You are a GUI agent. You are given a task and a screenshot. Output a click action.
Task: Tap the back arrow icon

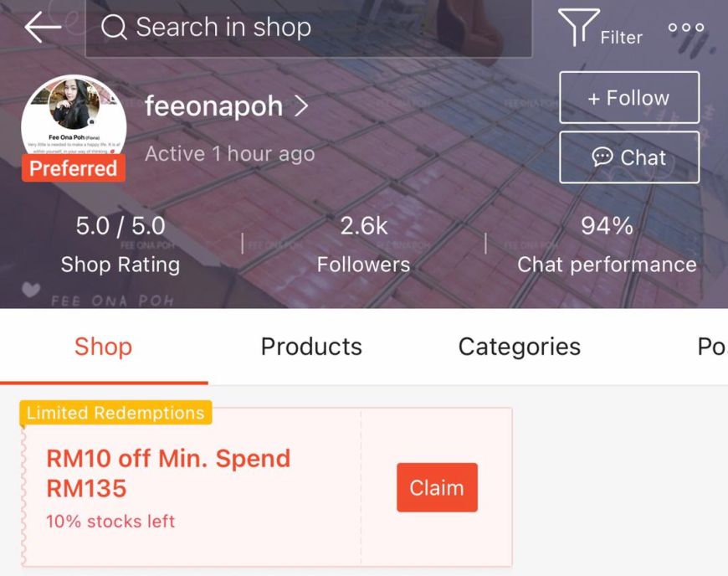(x=43, y=28)
